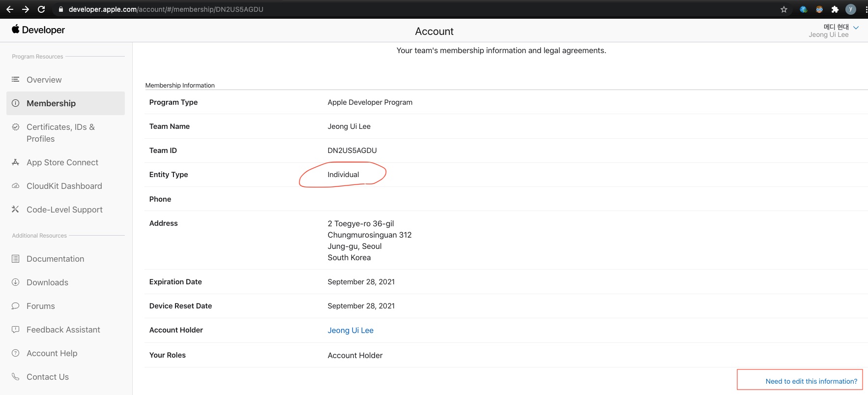Click the Team ID value DN2US5AGDU
This screenshot has height=395, width=868.
tap(352, 151)
